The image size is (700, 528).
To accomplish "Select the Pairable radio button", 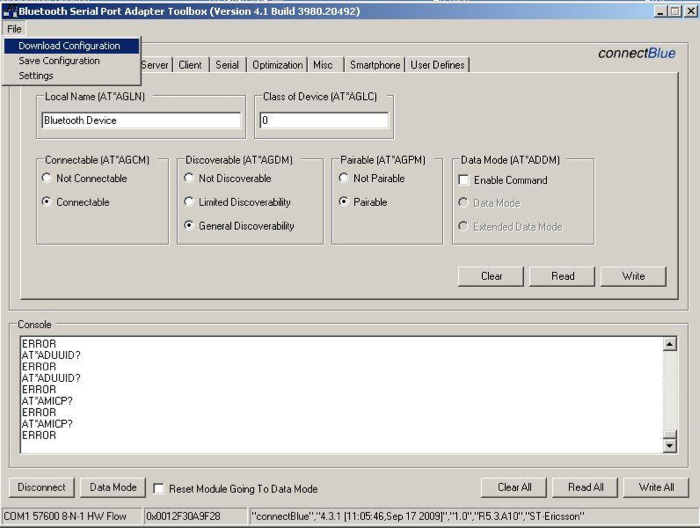I will pos(363,202).
